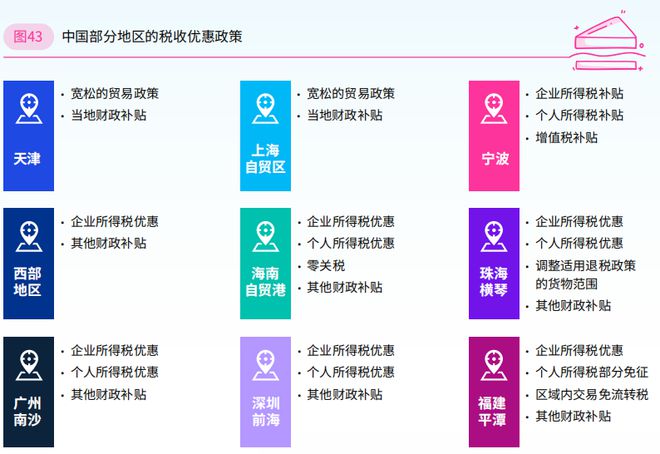Click 企业所得税补贴 under 宁波
The width and height of the screenshot is (660, 454).
click(579, 93)
